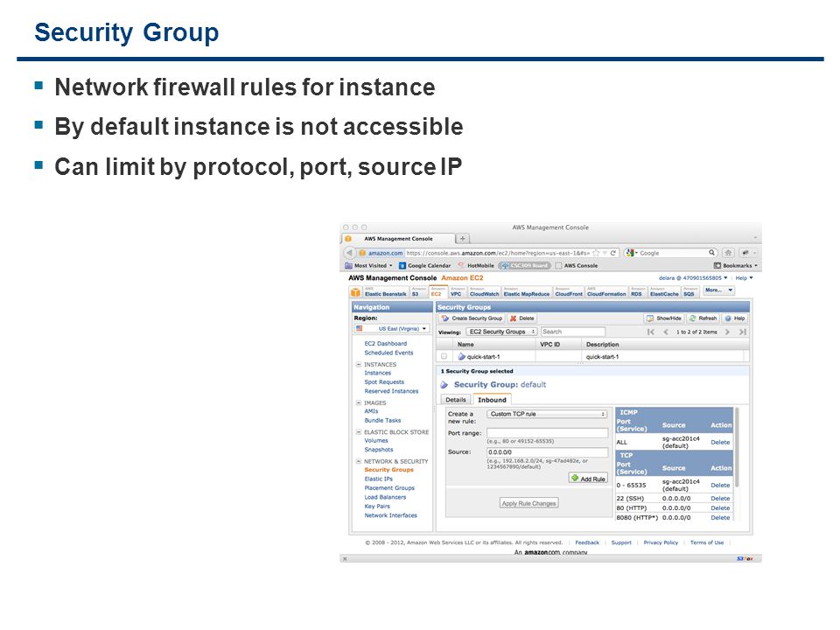
Task: Switch to the Details tab
Action: pyautogui.click(x=455, y=400)
